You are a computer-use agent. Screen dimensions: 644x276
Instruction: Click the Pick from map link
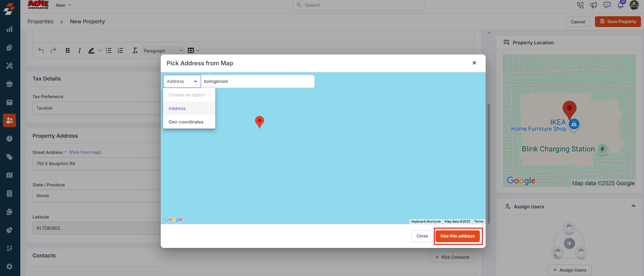85,153
